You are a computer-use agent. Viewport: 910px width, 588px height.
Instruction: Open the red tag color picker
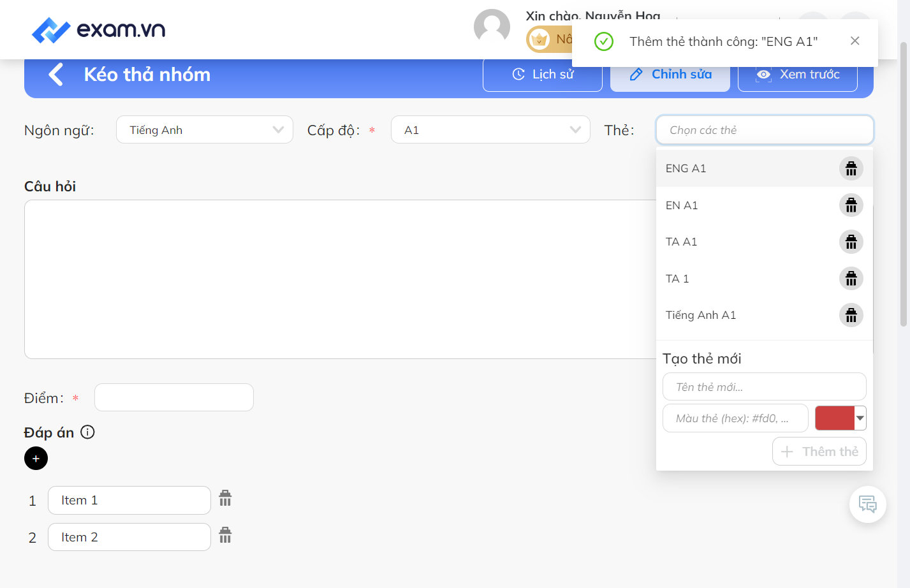point(840,418)
